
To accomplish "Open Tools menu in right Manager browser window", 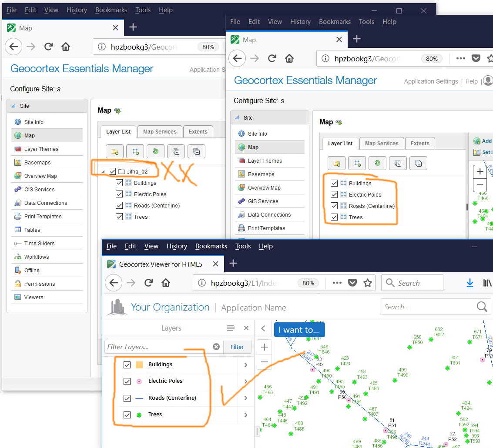I will point(367,22).
